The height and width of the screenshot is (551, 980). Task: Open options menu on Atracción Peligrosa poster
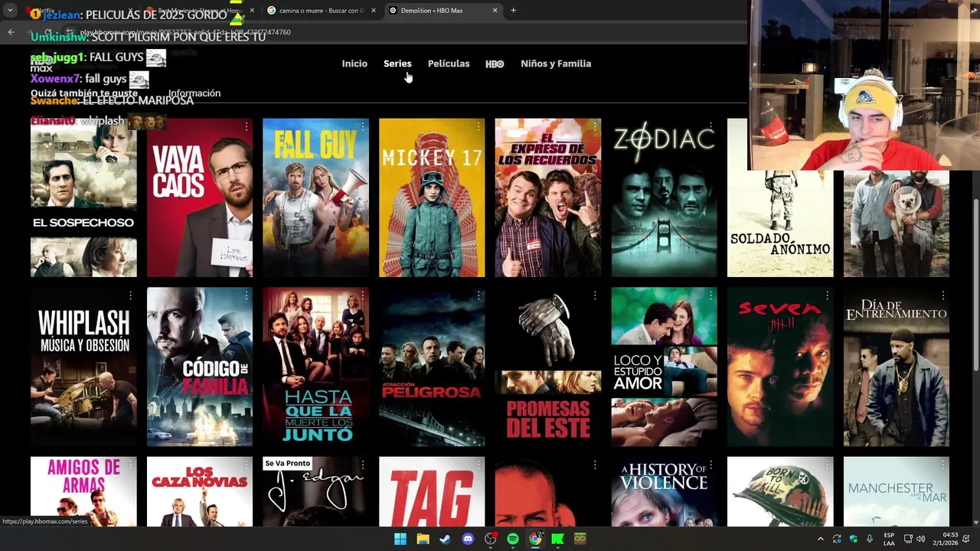tap(479, 295)
